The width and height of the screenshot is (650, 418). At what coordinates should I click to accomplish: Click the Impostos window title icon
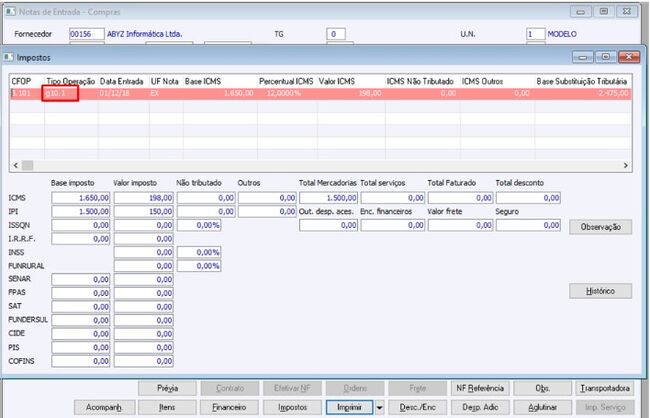(x=9, y=57)
